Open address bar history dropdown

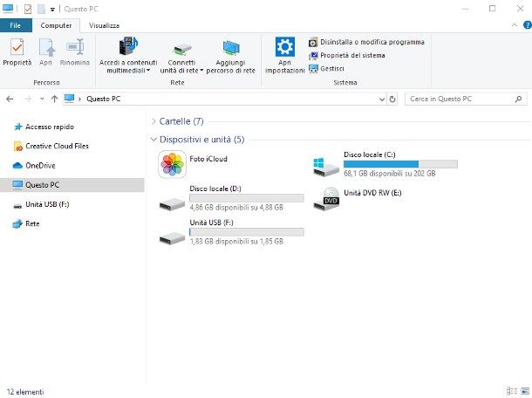[x=382, y=99]
